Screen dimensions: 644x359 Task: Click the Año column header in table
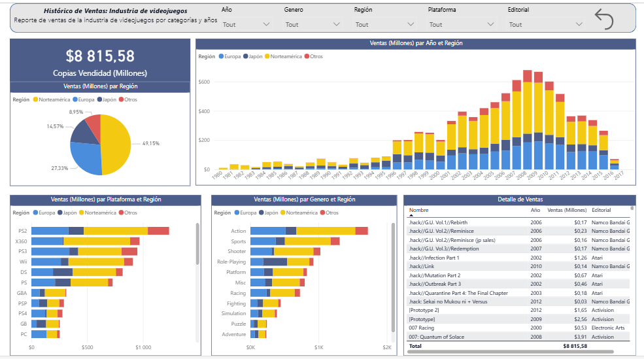[535, 211]
